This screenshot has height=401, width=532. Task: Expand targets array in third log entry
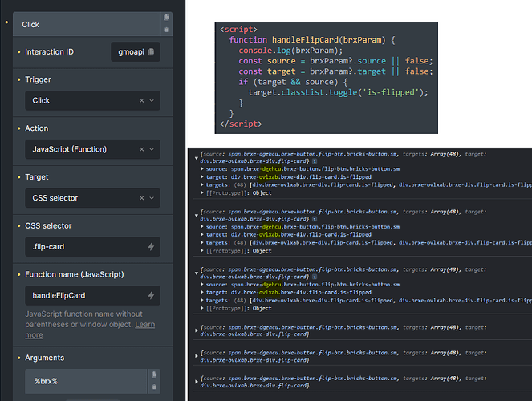click(x=202, y=300)
